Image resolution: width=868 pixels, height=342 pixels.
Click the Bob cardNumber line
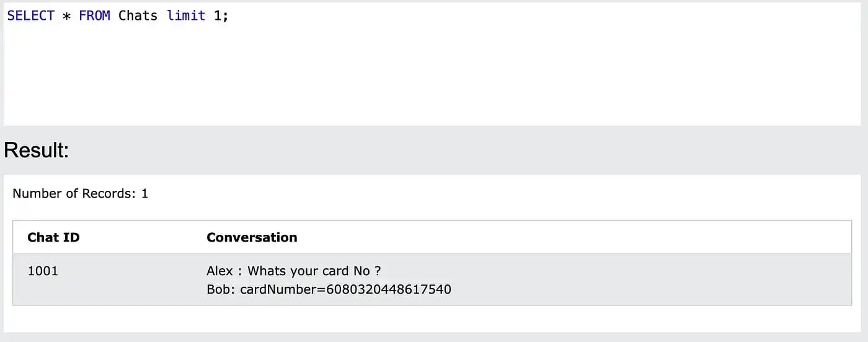[329, 289]
